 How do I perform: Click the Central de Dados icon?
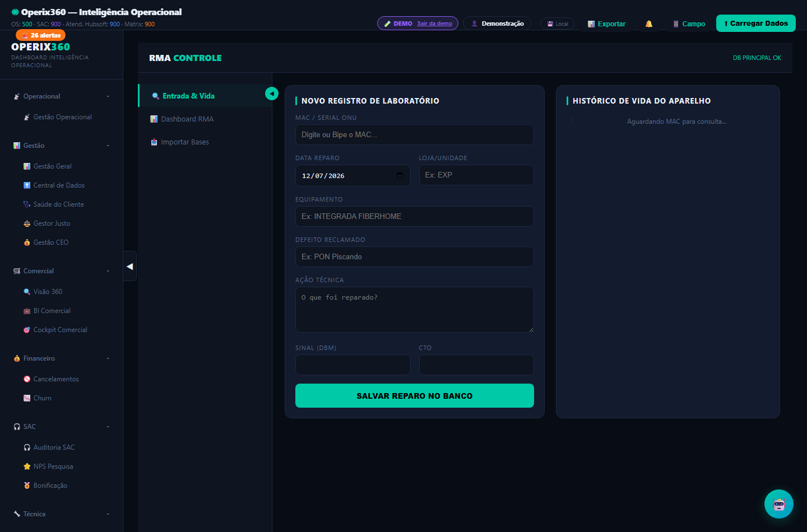pos(27,185)
